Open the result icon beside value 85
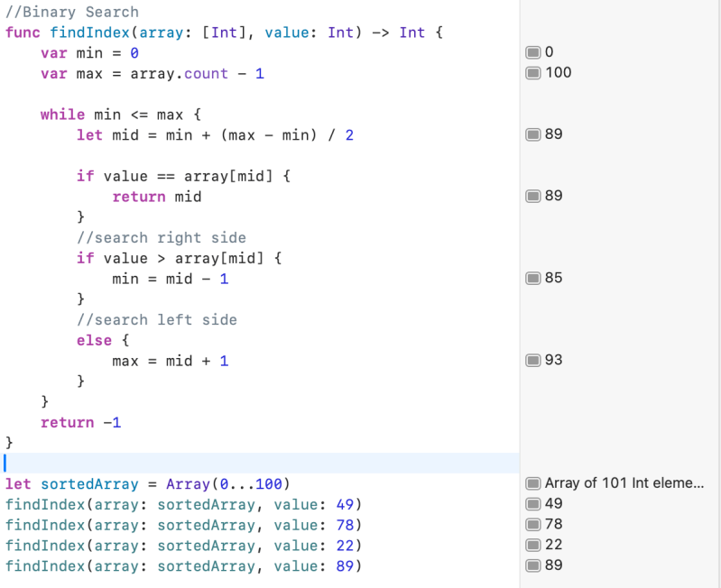Image resolution: width=721 pixels, height=588 pixels. click(532, 279)
